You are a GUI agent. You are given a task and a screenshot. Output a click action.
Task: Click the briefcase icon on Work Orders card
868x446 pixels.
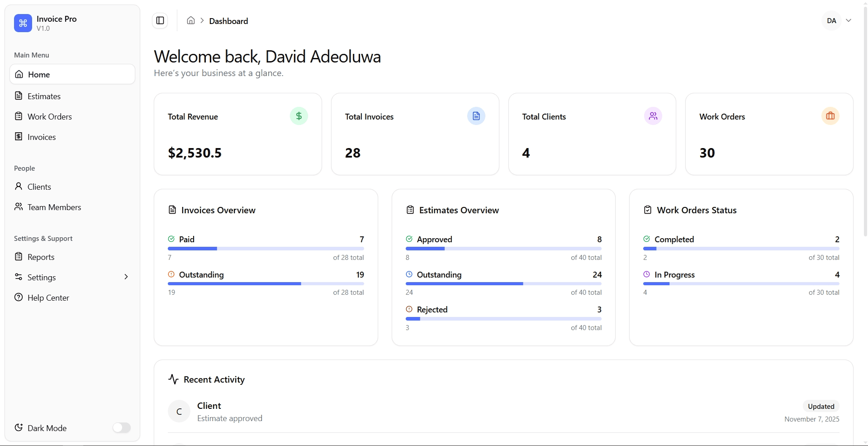coord(830,116)
